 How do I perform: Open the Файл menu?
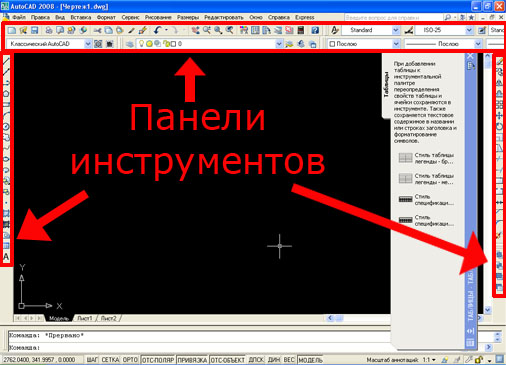coord(19,17)
